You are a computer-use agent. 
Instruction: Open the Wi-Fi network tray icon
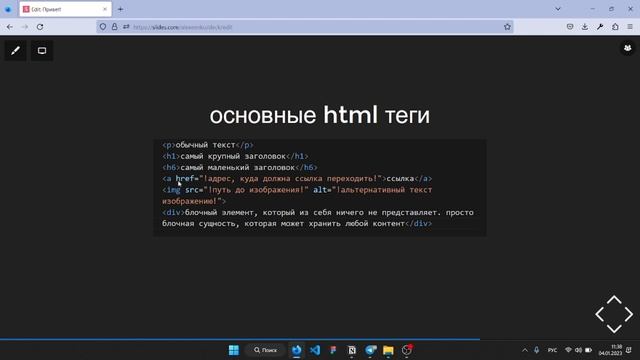coord(568,350)
